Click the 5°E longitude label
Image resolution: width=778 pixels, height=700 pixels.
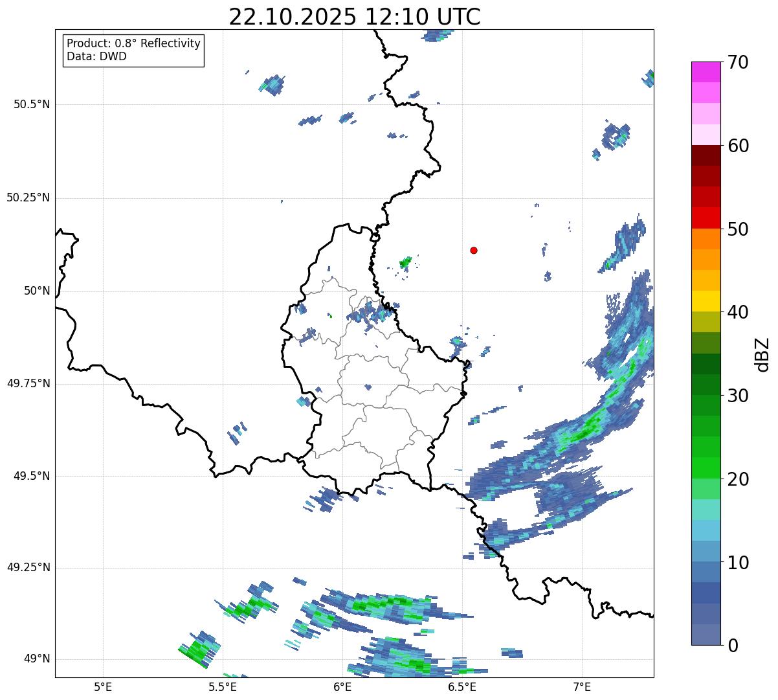[103, 686]
